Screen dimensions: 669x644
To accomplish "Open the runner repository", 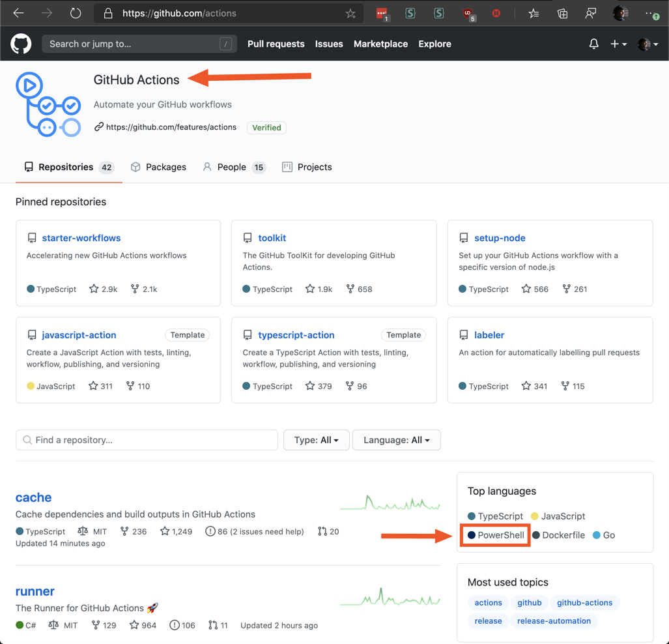I will click(x=35, y=591).
